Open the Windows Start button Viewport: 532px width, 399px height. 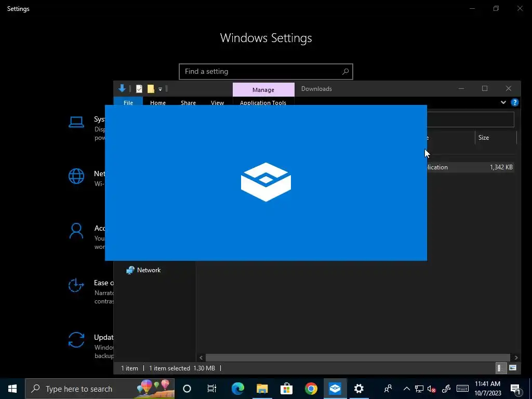tap(12, 389)
